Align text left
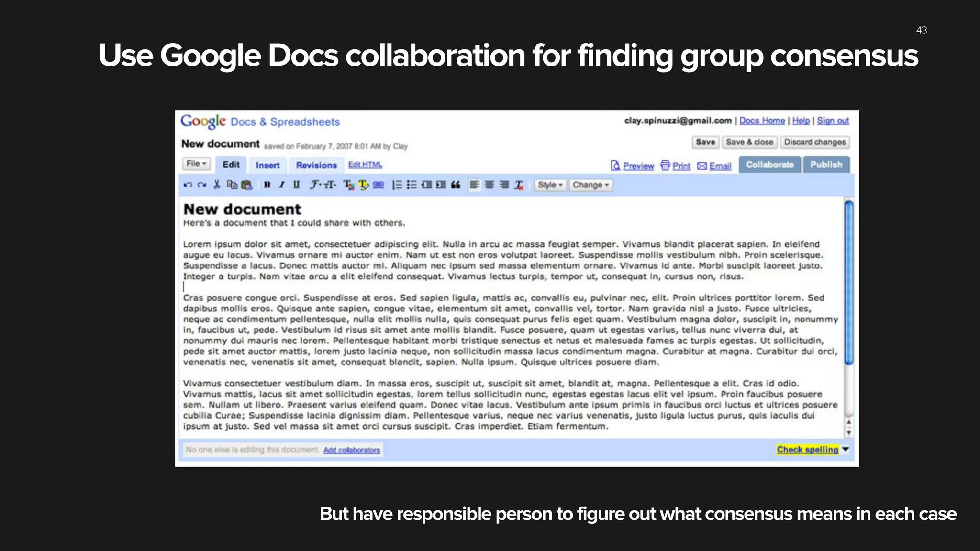 [x=475, y=185]
